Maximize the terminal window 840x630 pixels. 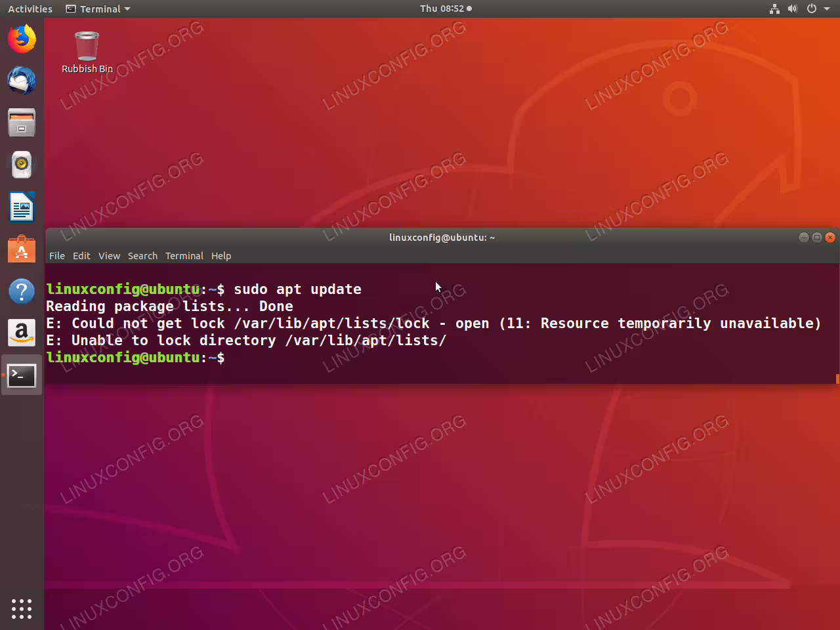(817, 238)
